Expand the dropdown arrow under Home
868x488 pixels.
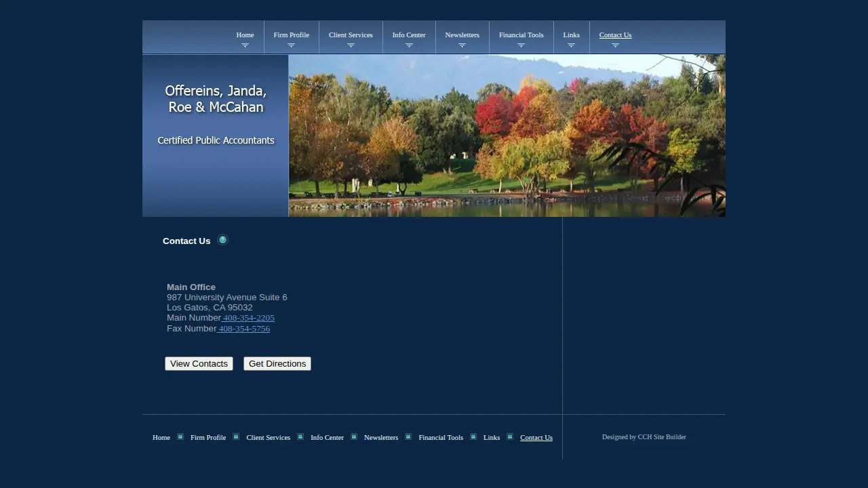click(x=245, y=45)
